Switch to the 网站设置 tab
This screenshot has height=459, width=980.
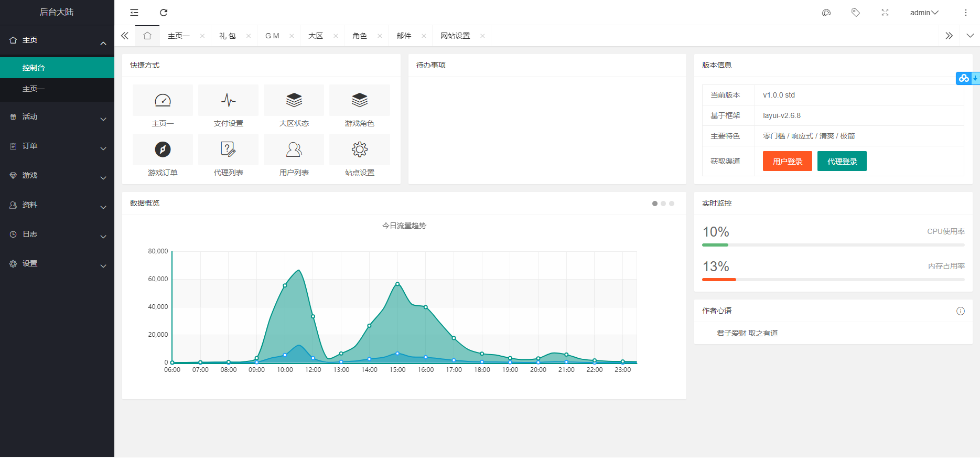coord(455,36)
